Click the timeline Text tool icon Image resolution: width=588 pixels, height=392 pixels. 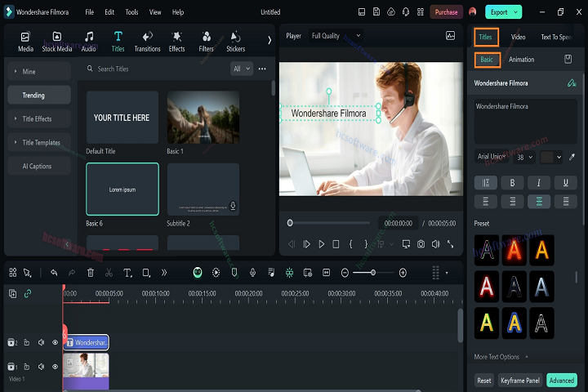(127, 273)
